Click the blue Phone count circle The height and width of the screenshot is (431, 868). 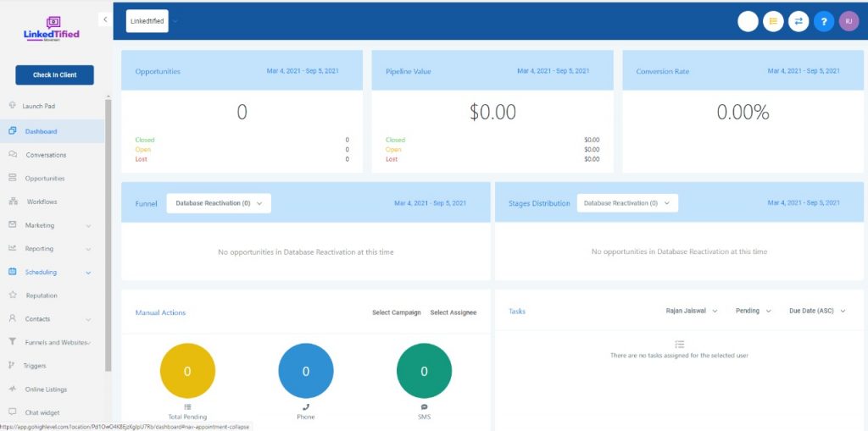[x=305, y=371]
